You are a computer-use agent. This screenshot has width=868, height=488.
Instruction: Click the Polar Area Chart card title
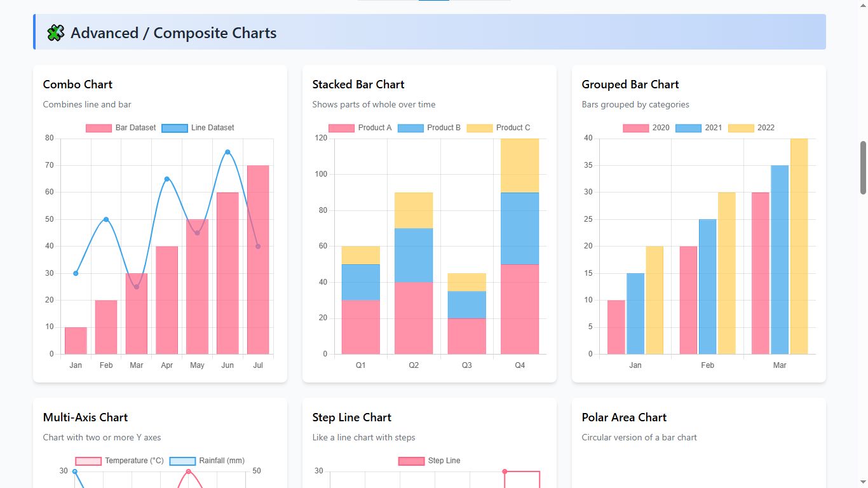[x=624, y=417]
